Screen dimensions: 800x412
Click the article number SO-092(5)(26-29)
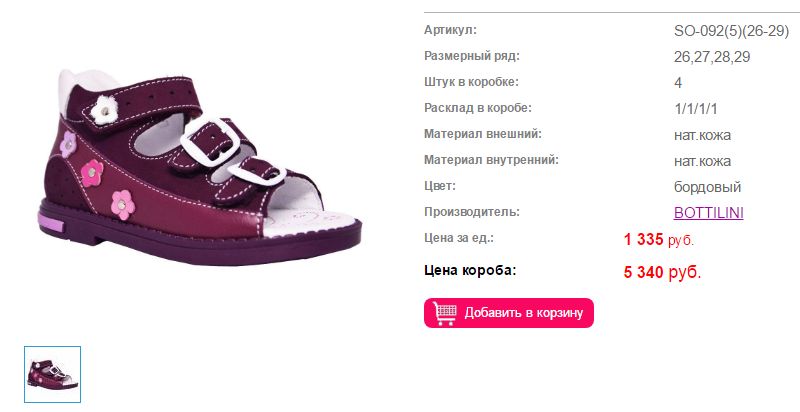pos(731,31)
